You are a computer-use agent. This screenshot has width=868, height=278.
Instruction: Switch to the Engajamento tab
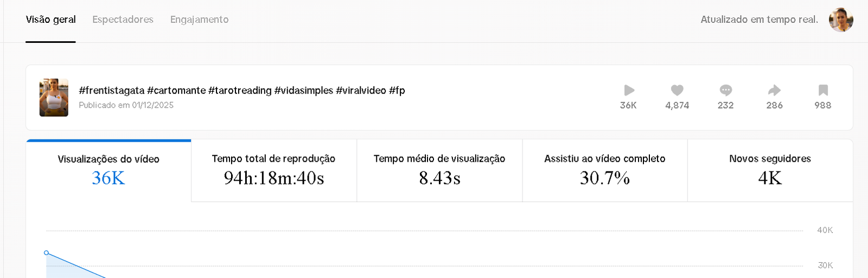point(199,20)
